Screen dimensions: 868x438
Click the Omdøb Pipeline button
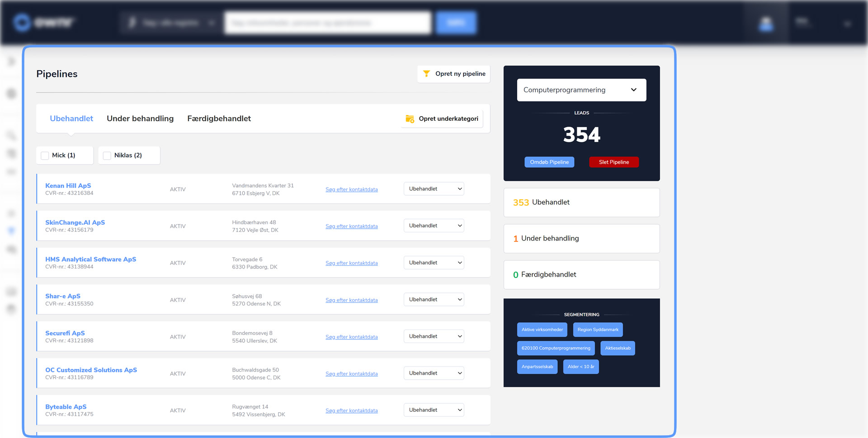coord(549,162)
